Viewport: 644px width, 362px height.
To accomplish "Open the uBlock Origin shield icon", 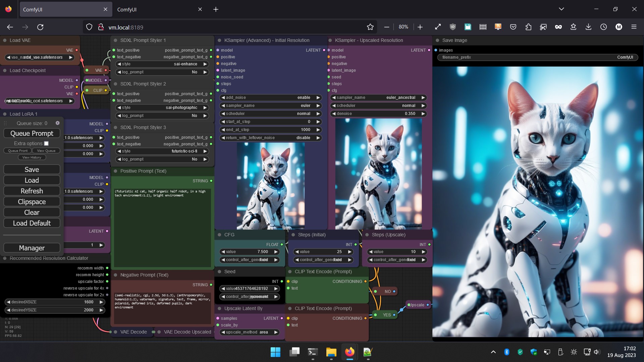I will coord(453,27).
